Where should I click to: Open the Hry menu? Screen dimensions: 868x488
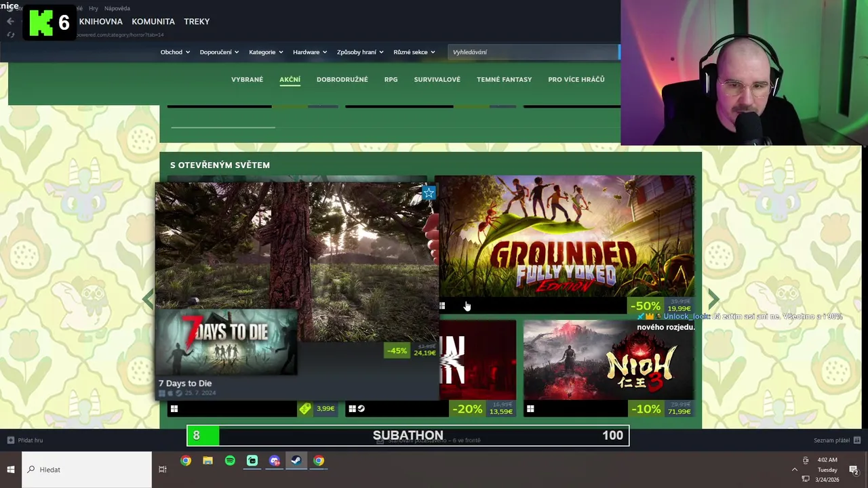(x=94, y=8)
